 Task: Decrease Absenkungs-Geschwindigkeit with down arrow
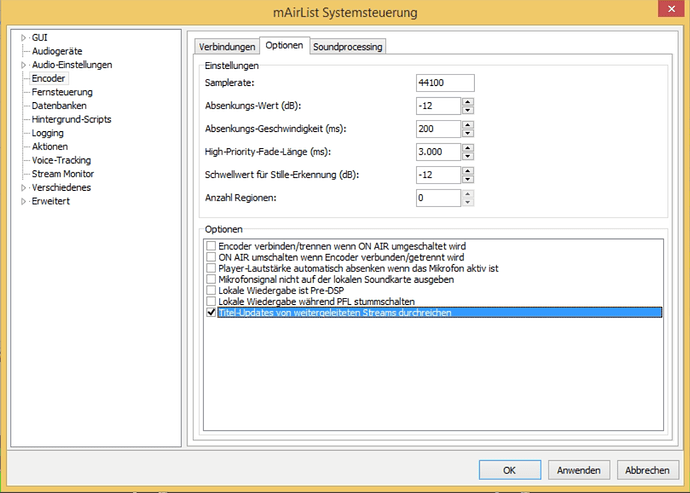pos(467,132)
